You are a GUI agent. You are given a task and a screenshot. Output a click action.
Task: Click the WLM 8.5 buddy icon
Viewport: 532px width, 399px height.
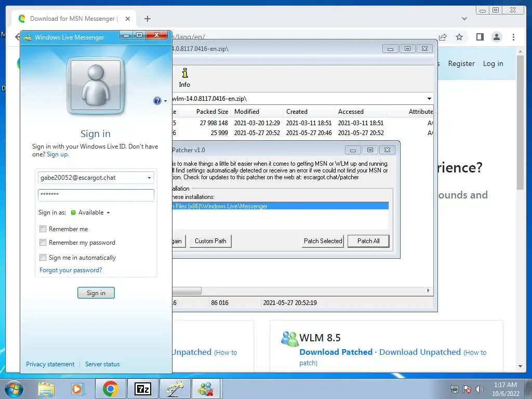(290, 338)
